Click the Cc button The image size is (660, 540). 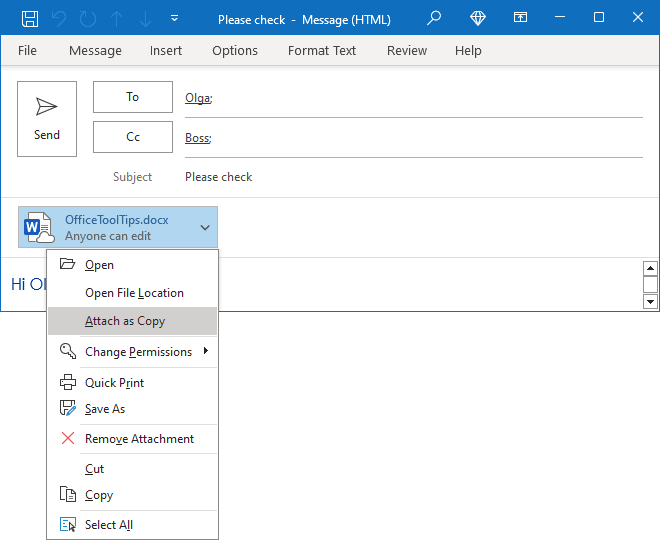tap(133, 137)
